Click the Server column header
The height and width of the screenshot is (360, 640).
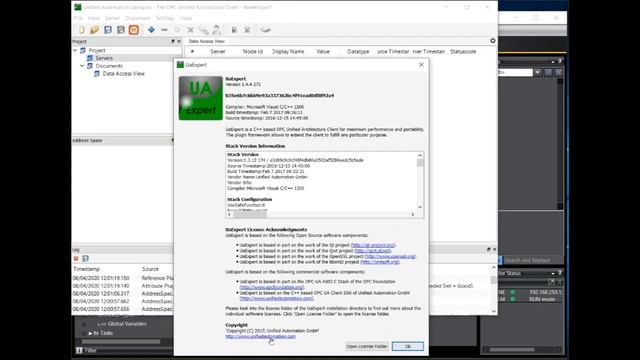(218, 51)
